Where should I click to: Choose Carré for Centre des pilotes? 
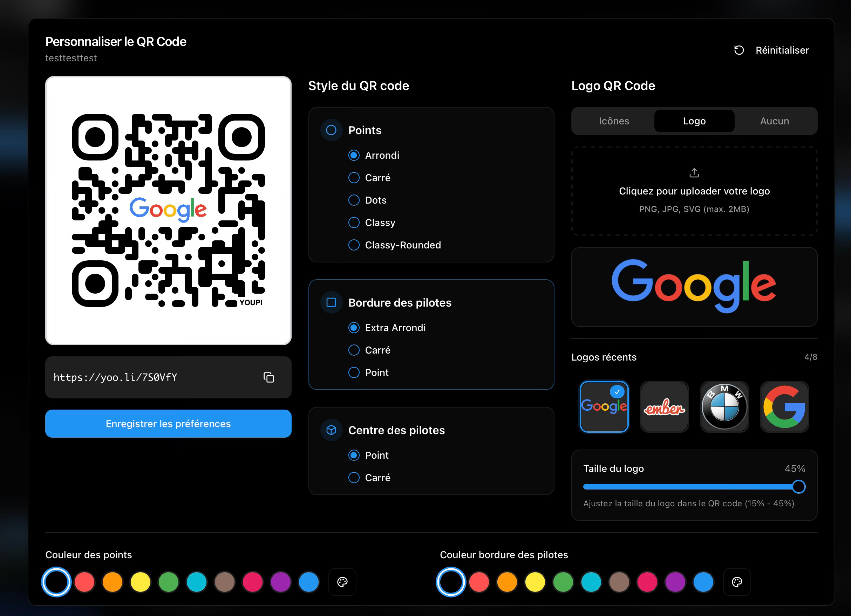[x=354, y=478]
